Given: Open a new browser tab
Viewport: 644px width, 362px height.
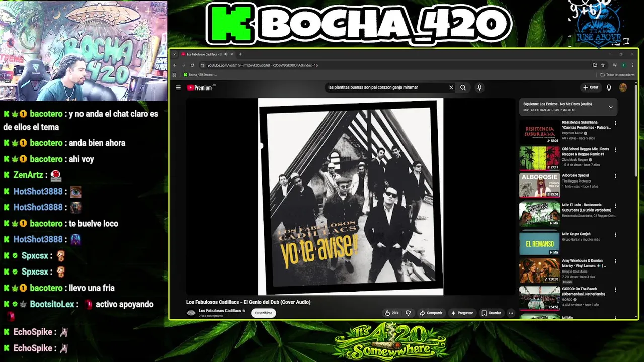Looking at the screenshot, I should pyautogui.click(x=240, y=54).
